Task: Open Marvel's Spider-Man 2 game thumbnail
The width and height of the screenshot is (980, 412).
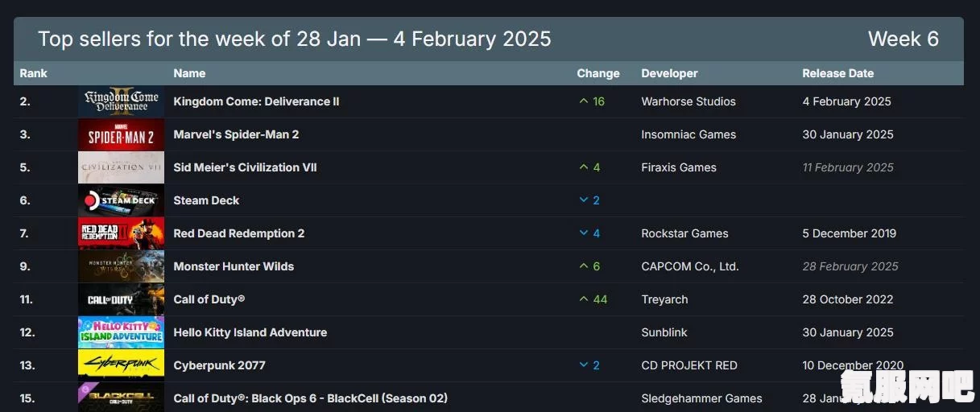Action: click(x=121, y=134)
